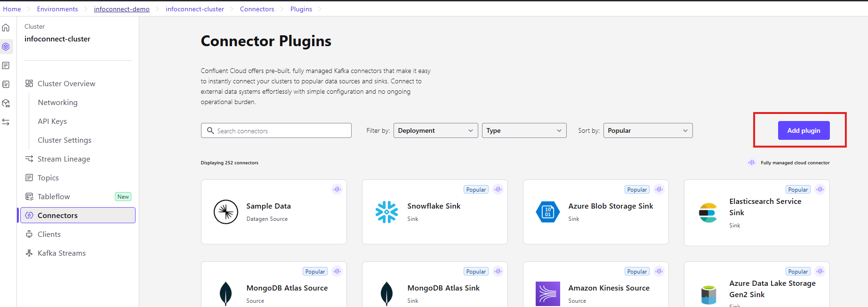This screenshot has width=868, height=307.
Task: Click the Snowflake Sink snowflake logo
Action: click(387, 212)
